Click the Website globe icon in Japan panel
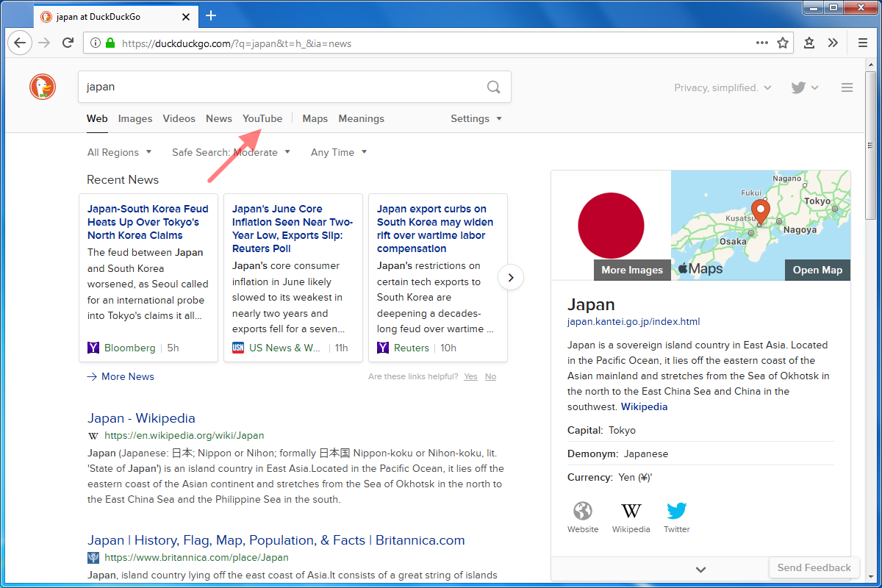The width and height of the screenshot is (882, 588). coord(583,511)
